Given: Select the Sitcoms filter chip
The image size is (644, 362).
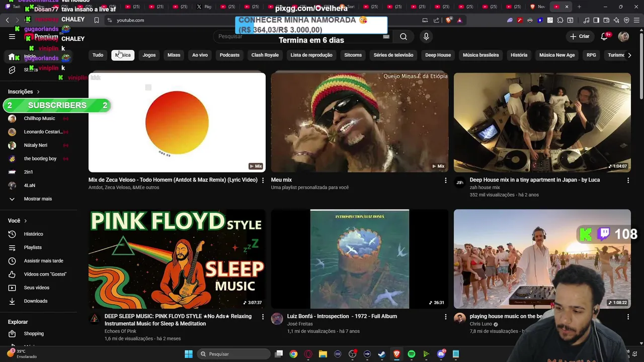Looking at the screenshot, I should click(353, 55).
